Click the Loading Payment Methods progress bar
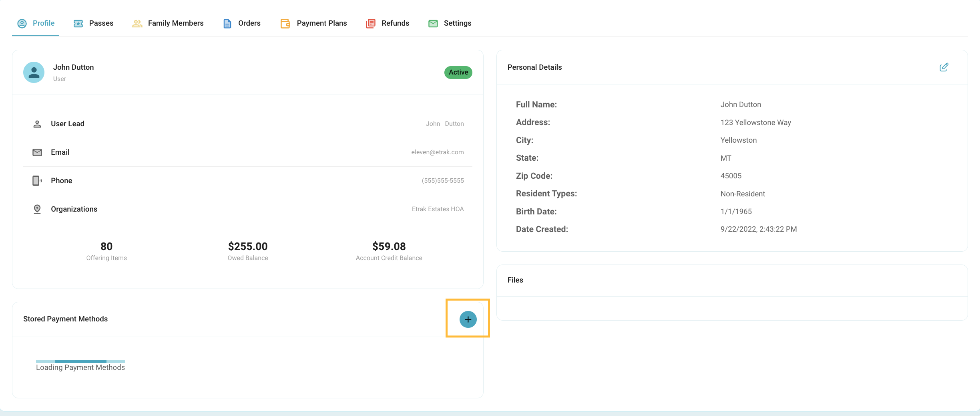The image size is (980, 416). [80, 361]
